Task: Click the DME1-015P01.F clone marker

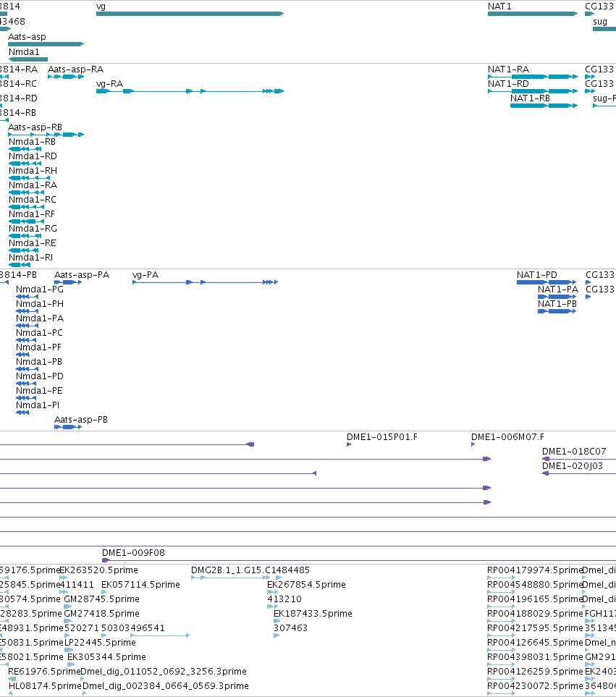Action: [x=349, y=444]
